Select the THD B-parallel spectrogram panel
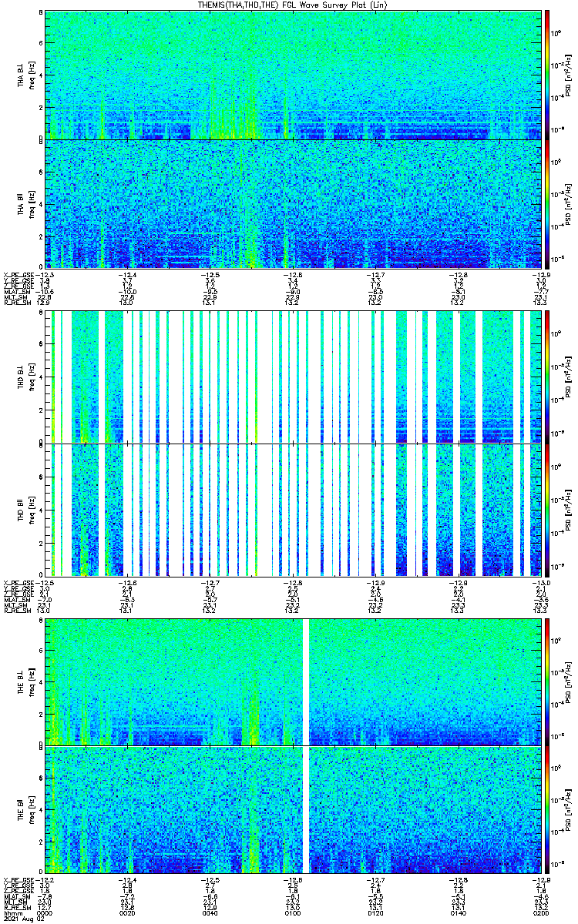The image size is (578, 924). pyautogui.click(x=292, y=510)
